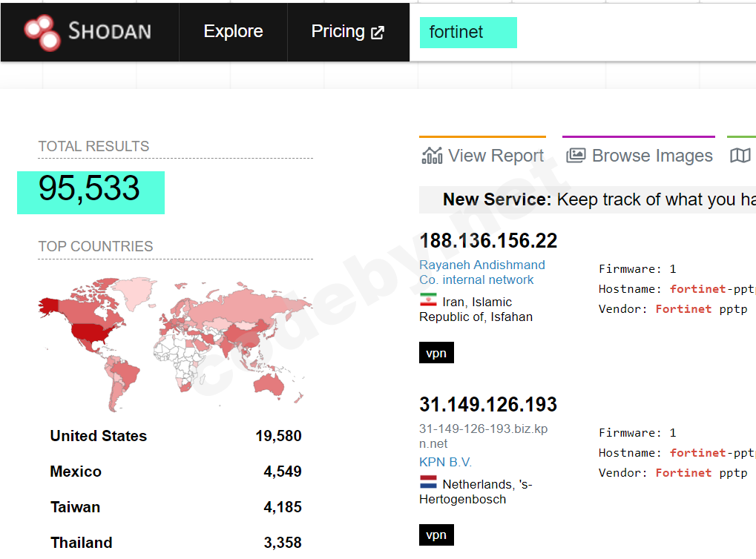Image resolution: width=756 pixels, height=559 pixels.
Task: Click the Netherlands flag icon
Action: tap(428, 480)
